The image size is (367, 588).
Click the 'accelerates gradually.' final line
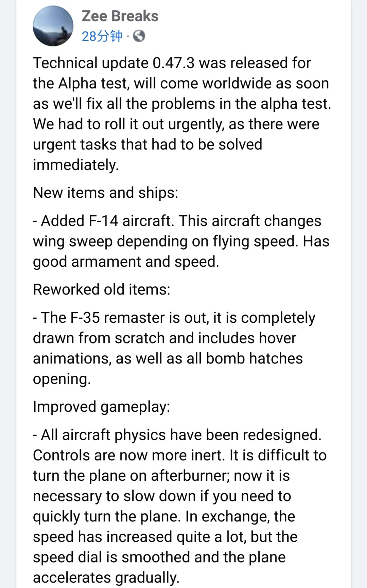pos(106,578)
